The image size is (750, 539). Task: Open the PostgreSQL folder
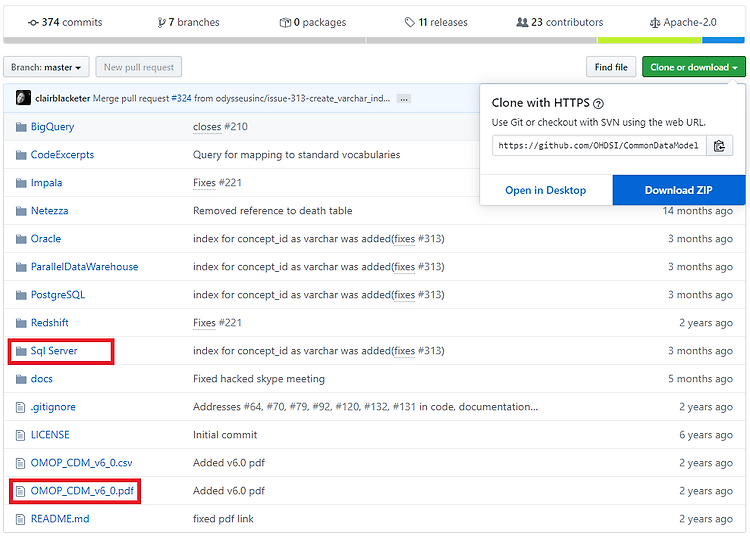click(x=58, y=295)
